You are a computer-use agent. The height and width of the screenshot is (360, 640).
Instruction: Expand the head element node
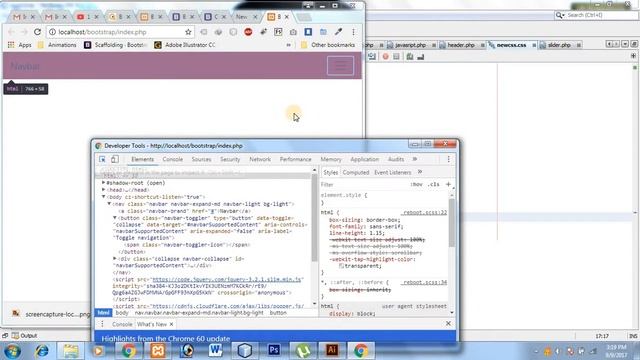[104, 190]
